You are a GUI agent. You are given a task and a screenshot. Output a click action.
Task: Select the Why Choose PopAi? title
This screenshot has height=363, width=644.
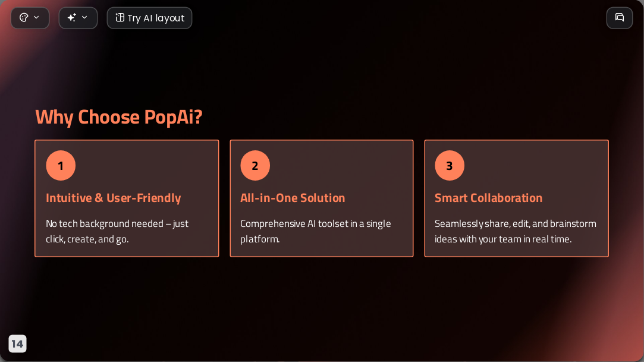(x=119, y=117)
